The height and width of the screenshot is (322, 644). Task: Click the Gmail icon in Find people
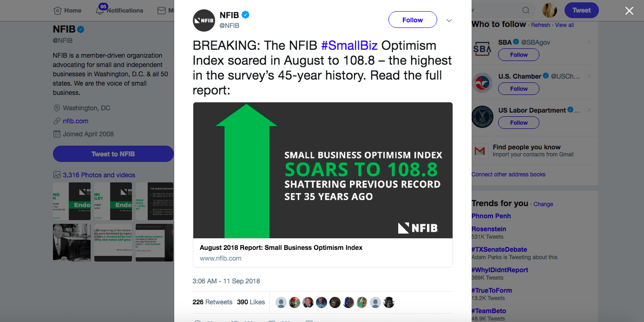(x=479, y=151)
